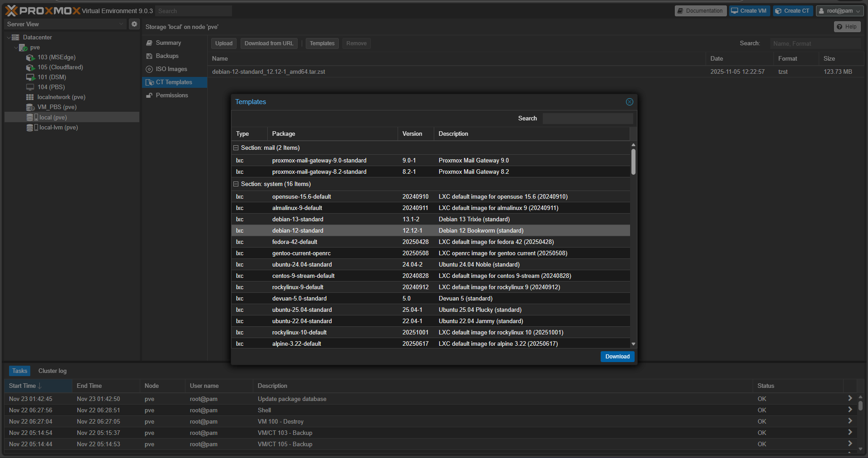Click the Summary book icon

[149, 43]
